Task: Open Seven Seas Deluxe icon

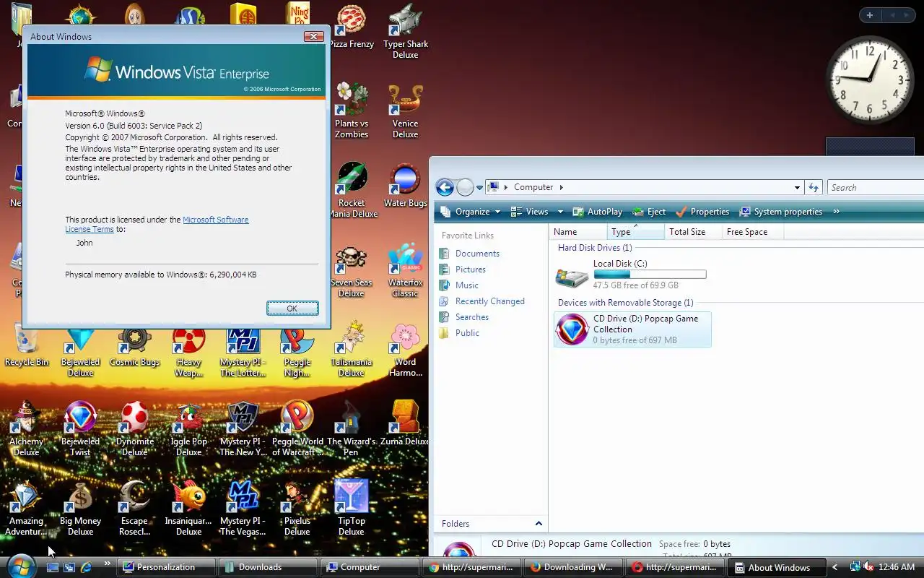Action: tap(352, 270)
